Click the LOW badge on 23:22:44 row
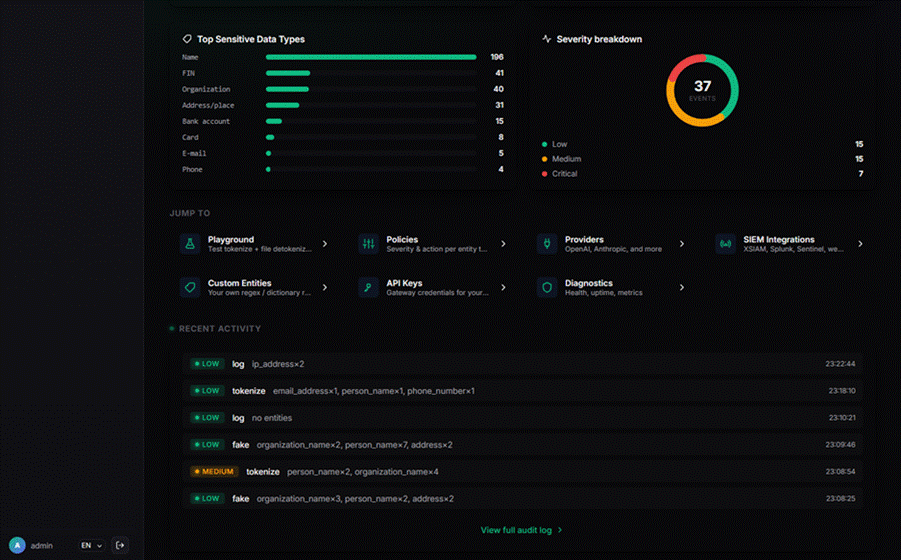The height and width of the screenshot is (560, 901). tap(207, 364)
